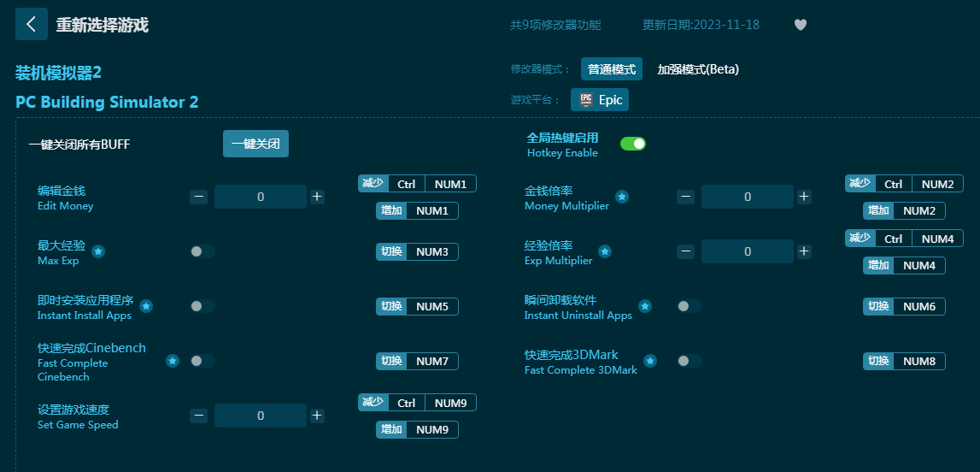Click Exp Multiplier decrease hotkey Ctrl NUM4
This screenshot has width=980, height=472.
click(x=904, y=239)
